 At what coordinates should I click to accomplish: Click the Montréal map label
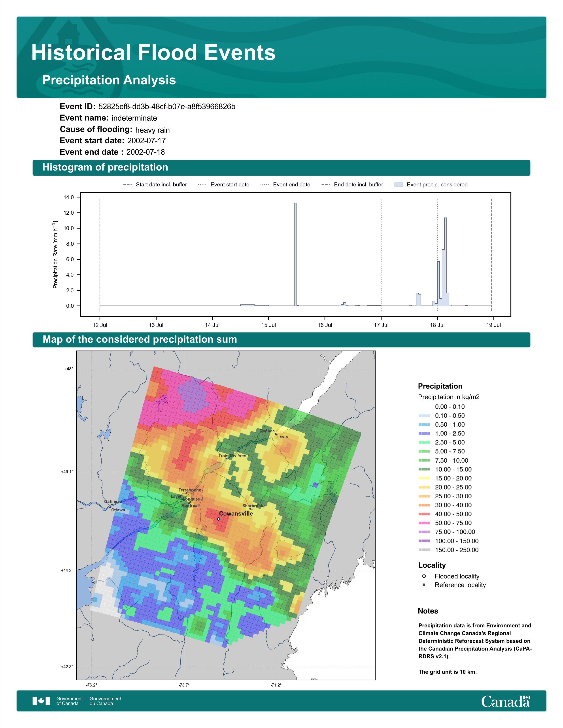190,506
